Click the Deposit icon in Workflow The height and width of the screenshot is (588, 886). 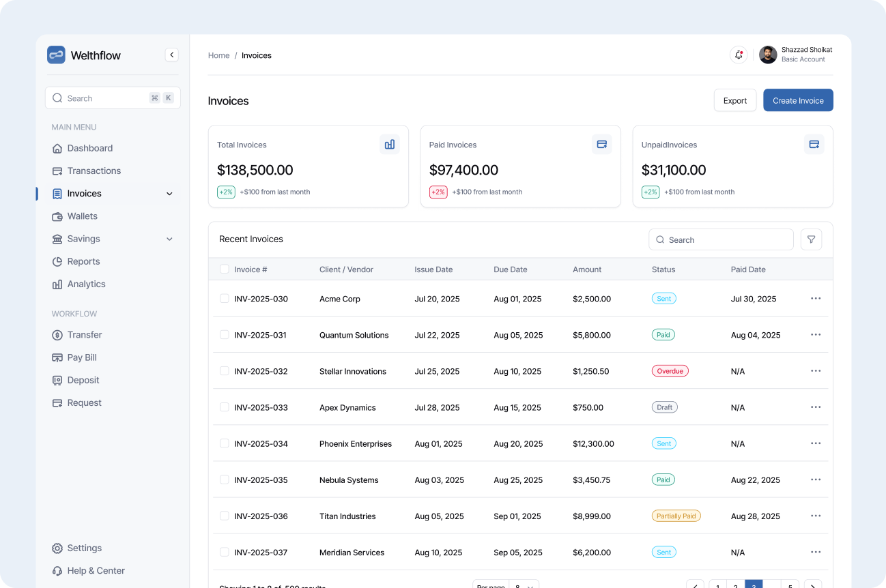(x=57, y=380)
